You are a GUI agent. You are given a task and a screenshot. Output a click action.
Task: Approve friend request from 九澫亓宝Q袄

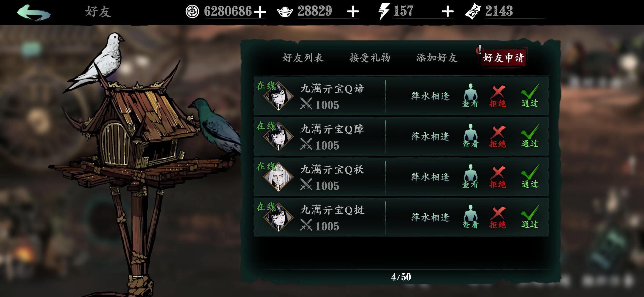(x=530, y=176)
